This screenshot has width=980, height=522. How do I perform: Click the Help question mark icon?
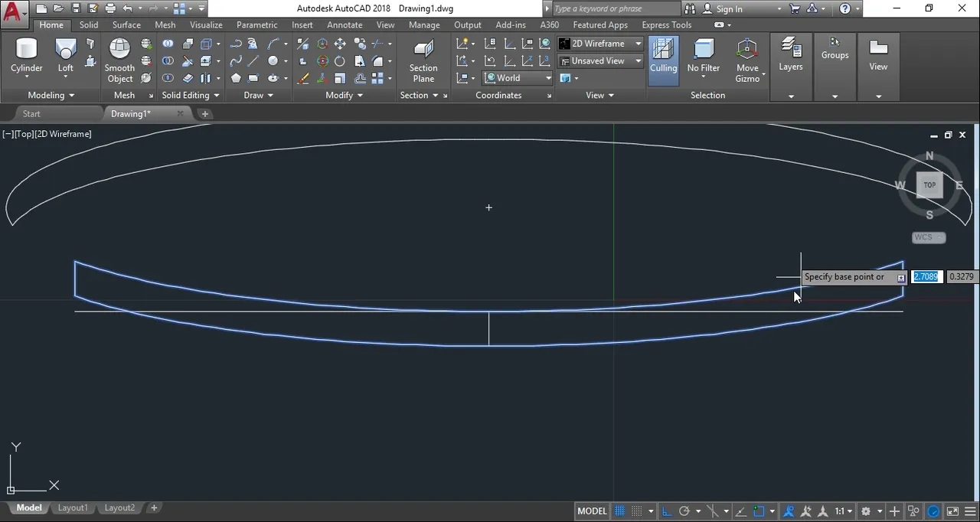pos(845,9)
